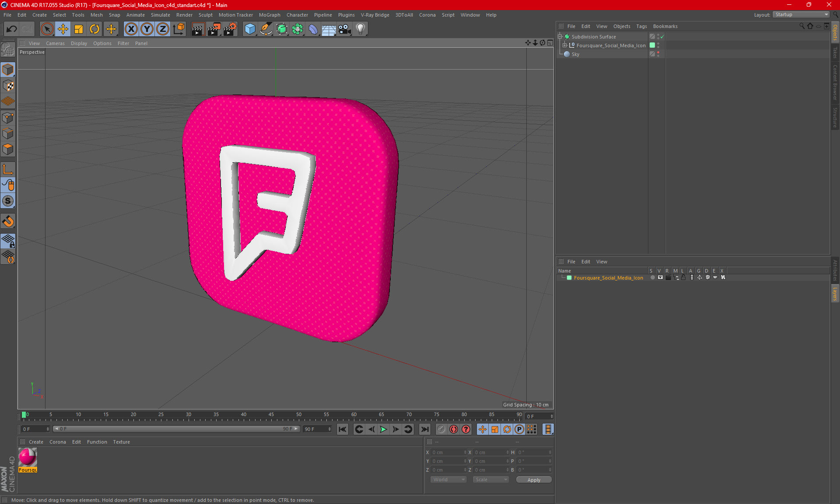840x504 pixels.
Task: Switch to Model mode in left toolbar
Action: 8,70
